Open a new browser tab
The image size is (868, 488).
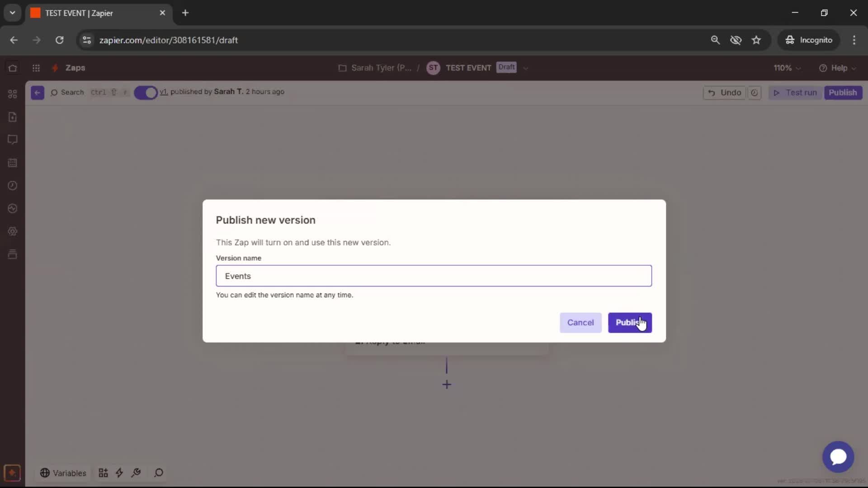[x=185, y=13]
